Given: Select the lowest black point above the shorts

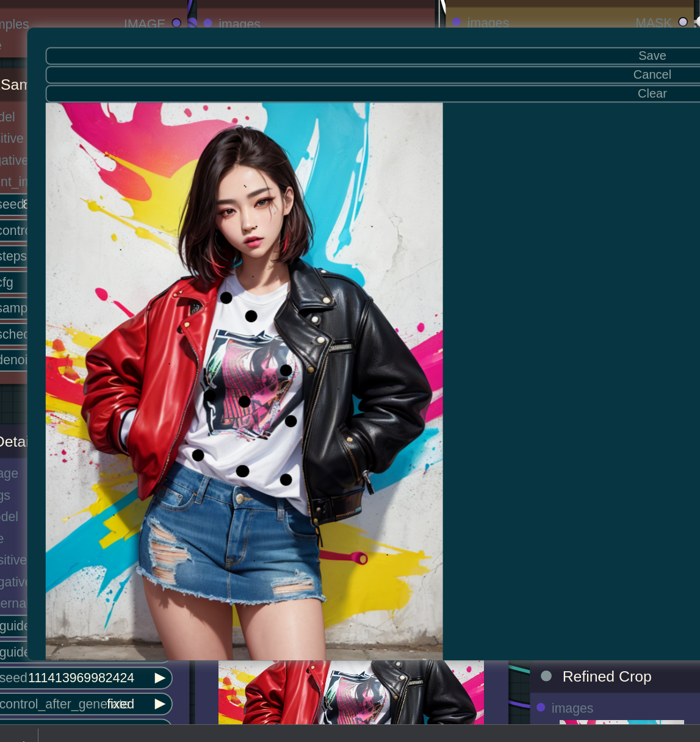Looking at the screenshot, I should pyautogui.click(x=286, y=480).
